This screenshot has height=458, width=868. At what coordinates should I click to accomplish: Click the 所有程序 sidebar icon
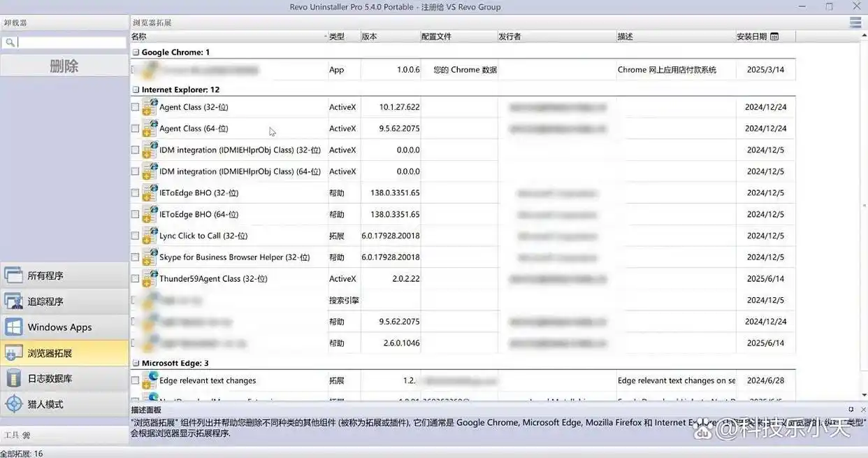tap(14, 275)
